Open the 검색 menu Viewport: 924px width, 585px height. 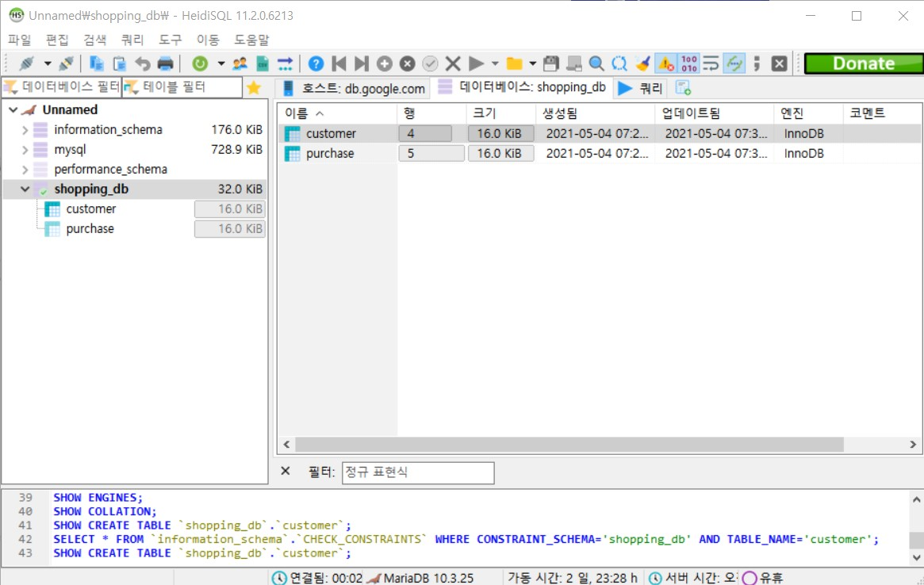(x=95, y=40)
